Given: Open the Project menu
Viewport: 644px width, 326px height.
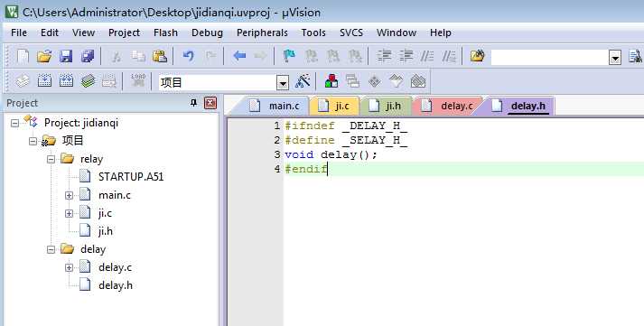Looking at the screenshot, I should pyautogui.click(x=124, y=33).
